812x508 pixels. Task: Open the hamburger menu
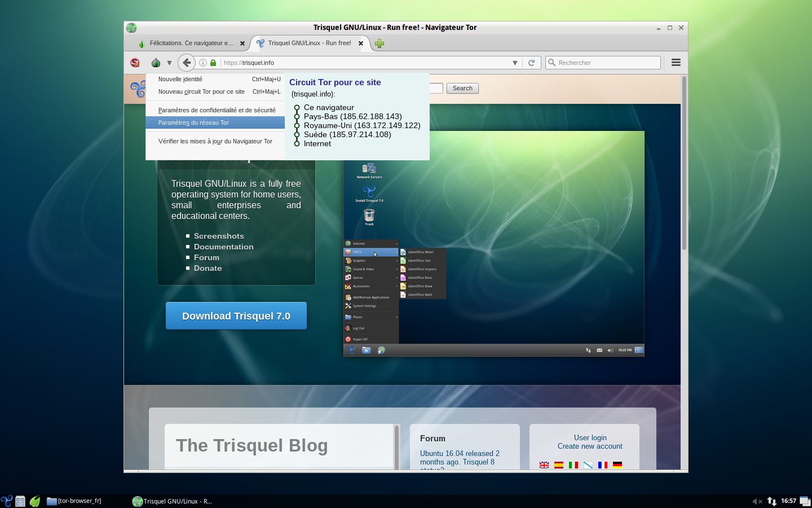676,63
